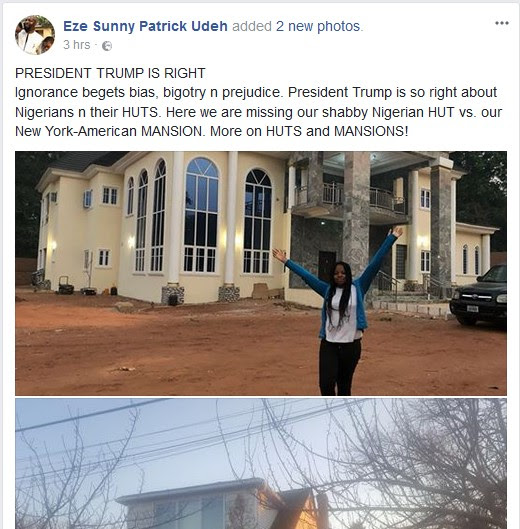This screenshot has height=529, width=520.
Task: Click the globe public privacy icon
Action: click(x=107, y=46)
